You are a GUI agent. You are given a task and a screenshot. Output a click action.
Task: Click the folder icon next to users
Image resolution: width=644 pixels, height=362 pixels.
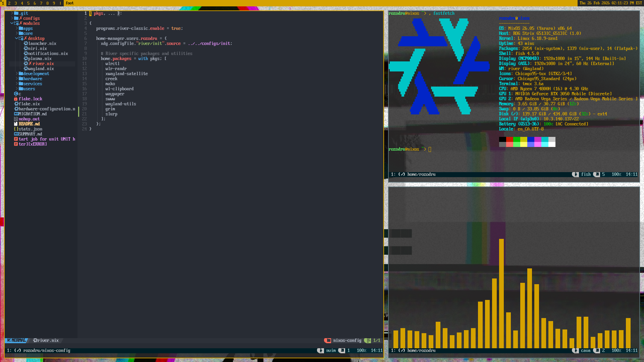[x=21, y=89]
